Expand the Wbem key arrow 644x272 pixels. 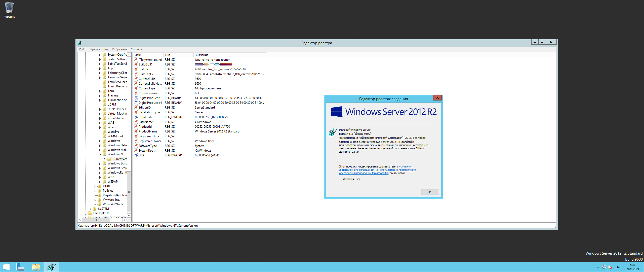[100, 127]
